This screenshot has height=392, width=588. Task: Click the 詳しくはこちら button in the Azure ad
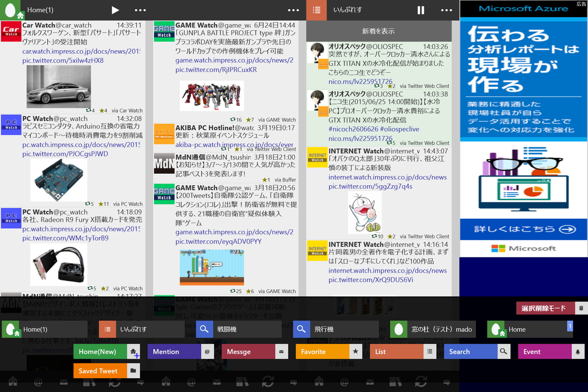tap(524, 229)
